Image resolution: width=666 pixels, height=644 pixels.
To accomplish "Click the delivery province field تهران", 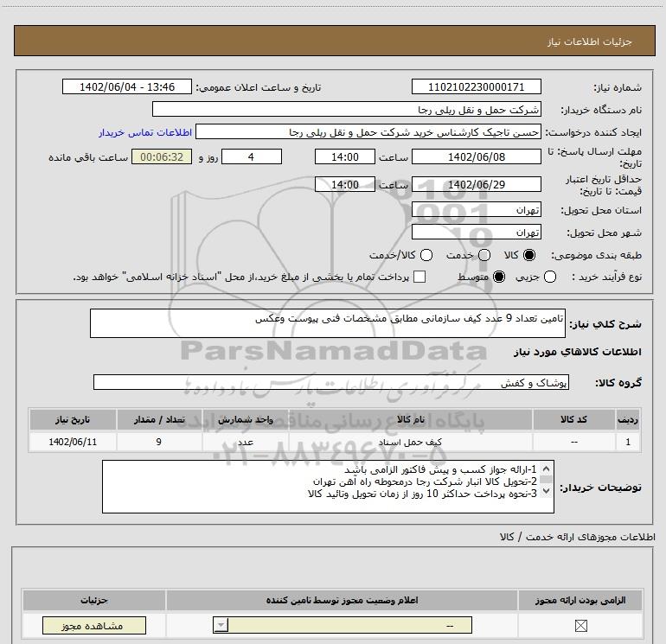I will [476, 209].
